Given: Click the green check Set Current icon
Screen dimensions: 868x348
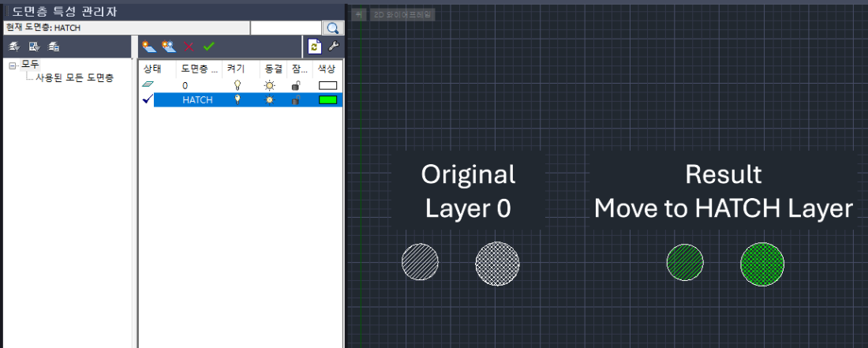Looking at the screenshot, I should [209, 47].
